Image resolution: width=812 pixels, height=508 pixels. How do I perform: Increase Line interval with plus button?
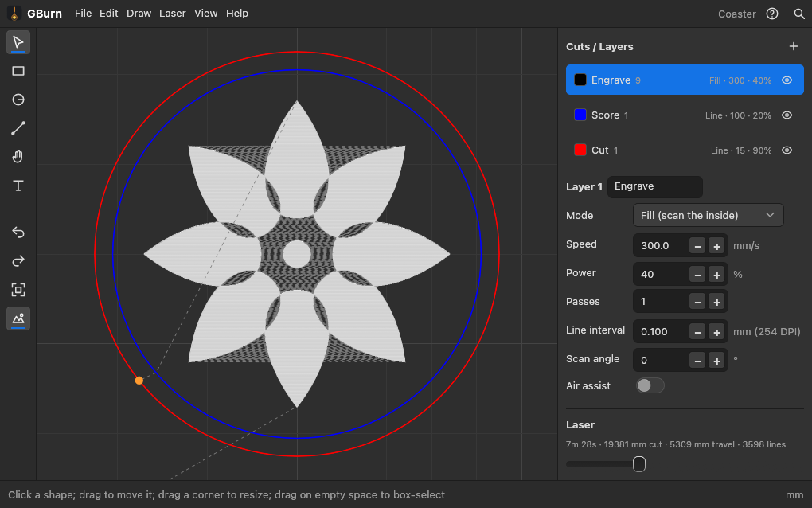pyautogui.click(x=716, y=332)
